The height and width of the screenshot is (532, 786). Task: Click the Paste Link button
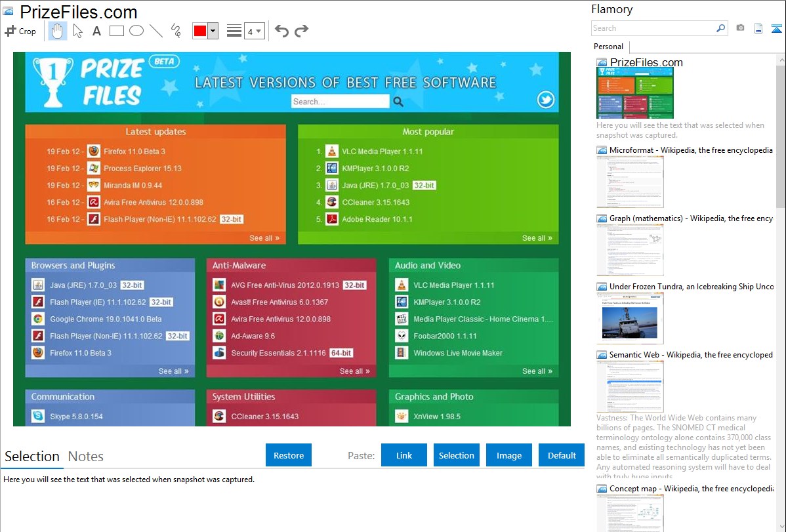(404, 455)
